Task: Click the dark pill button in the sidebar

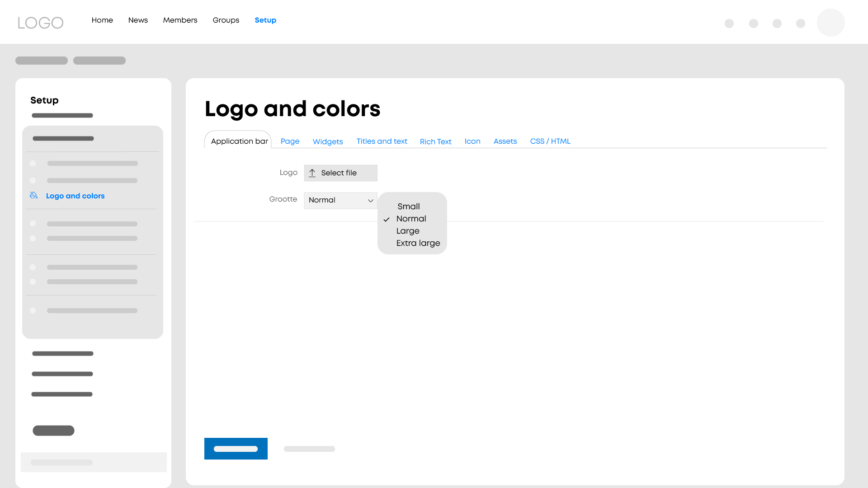Action: point(53,431)
